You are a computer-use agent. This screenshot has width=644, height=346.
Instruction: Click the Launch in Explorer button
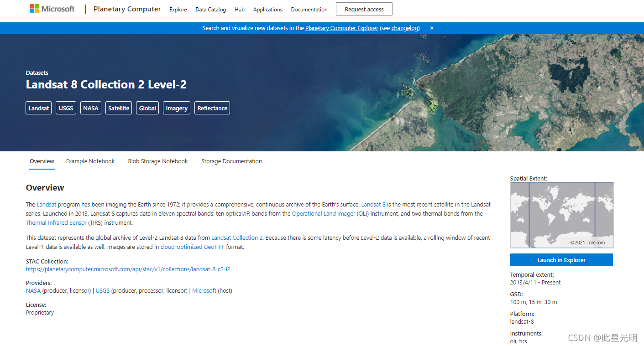click(561, 260)
